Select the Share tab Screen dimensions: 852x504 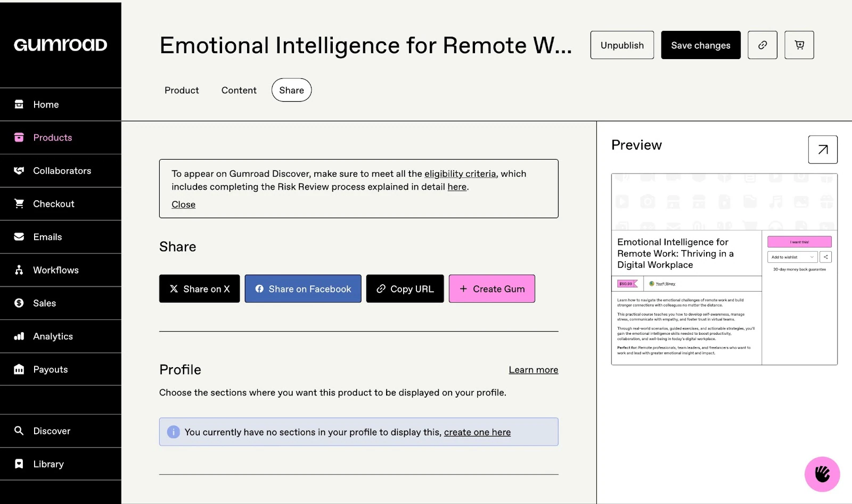[291, 90]
